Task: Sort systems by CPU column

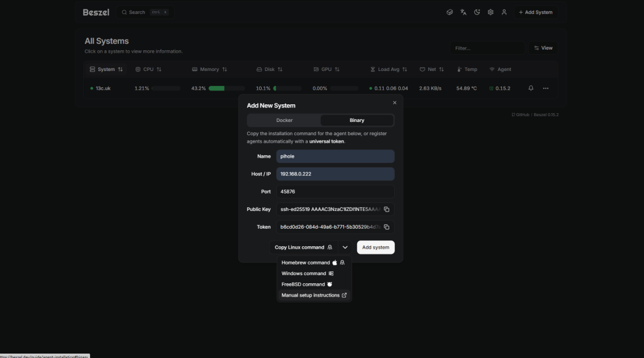Action: tap(148, 69)
